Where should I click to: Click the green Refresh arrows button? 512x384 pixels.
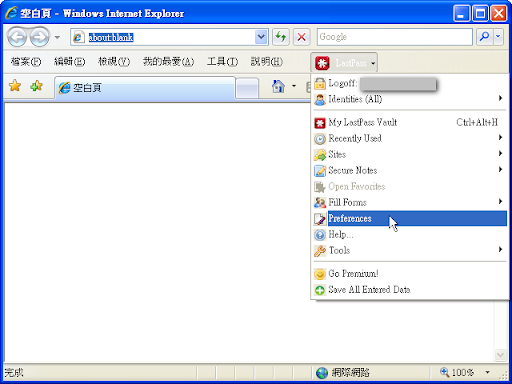(x=281, y=37)
